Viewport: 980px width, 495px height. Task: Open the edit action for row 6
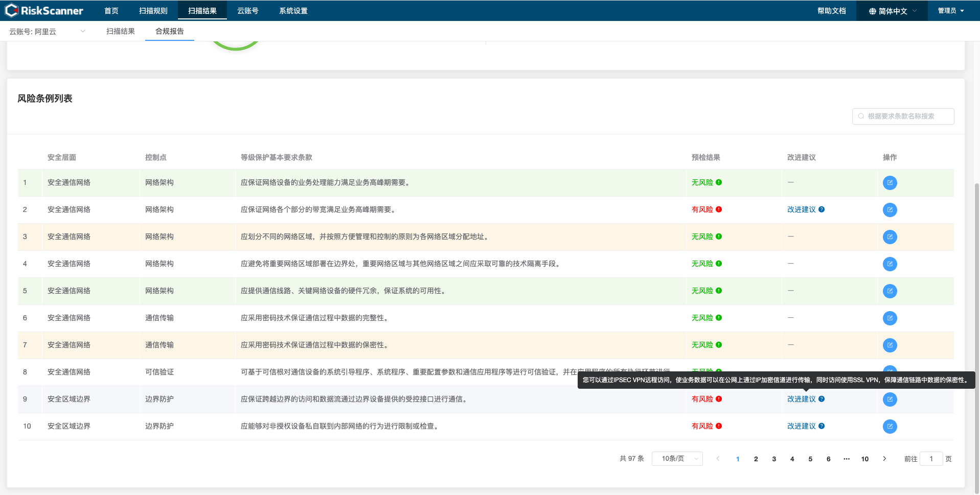point(890,318)
